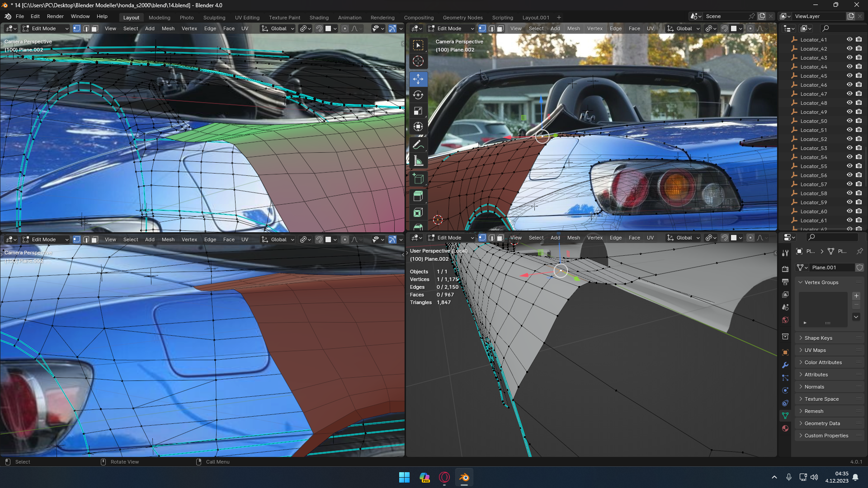The width and height of the screenshot is (868, 488).
Task: Open Modifiers wrench properties tab
Action: (785, 365)
